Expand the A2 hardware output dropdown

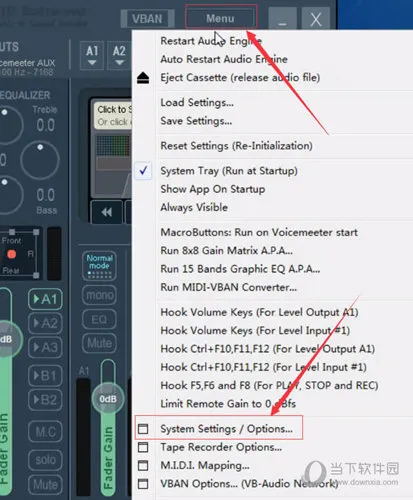[119, 55]
